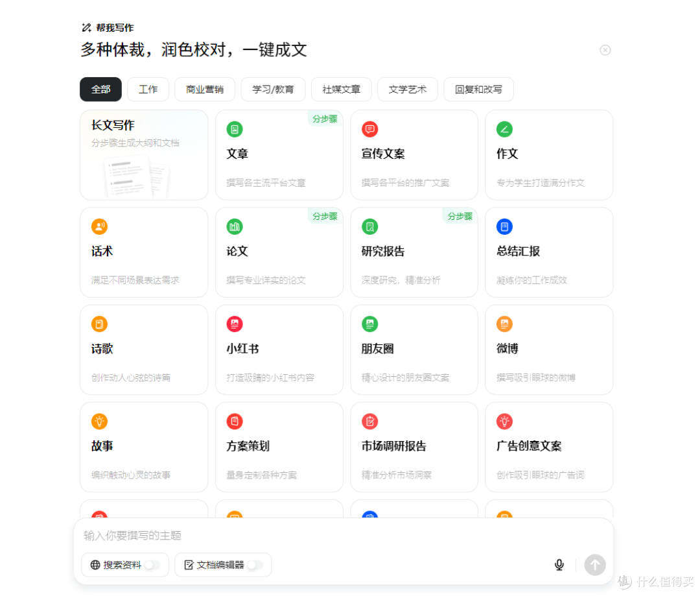Toggle the 文档编辑器 switch
This screenshot has width=700, height=596.
coord(255,565)
